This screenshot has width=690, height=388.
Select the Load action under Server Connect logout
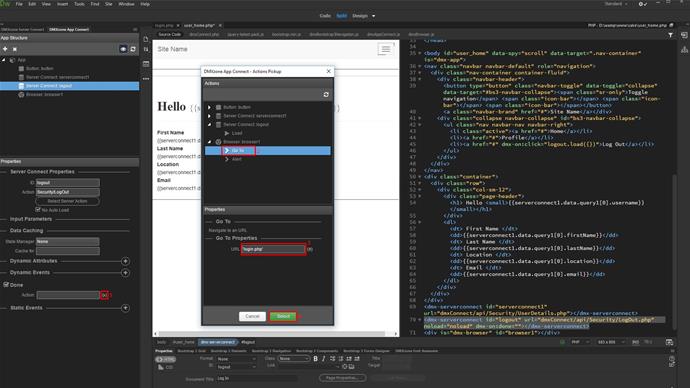(x=237, y=133)
